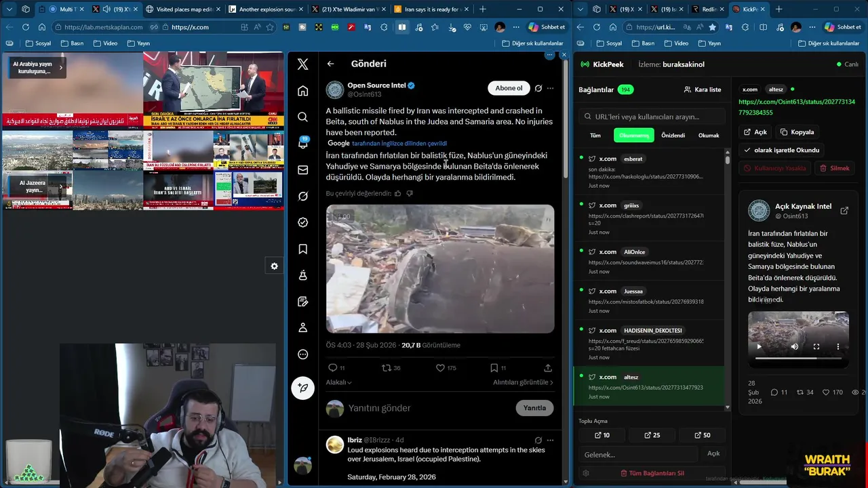This screenshot has width=868, height=488.
Task: Open Grok icon in X sidebar
Action: coord(303,196)
